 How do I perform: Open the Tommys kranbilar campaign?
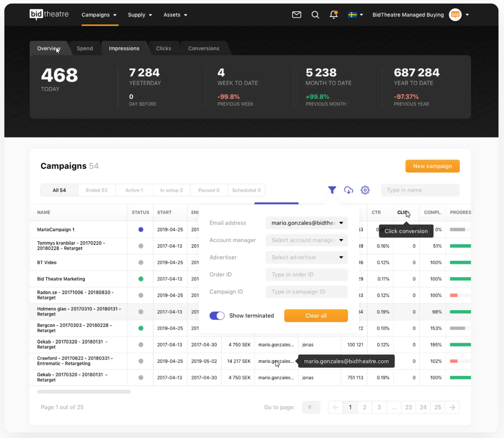click(x=71, y=246)
